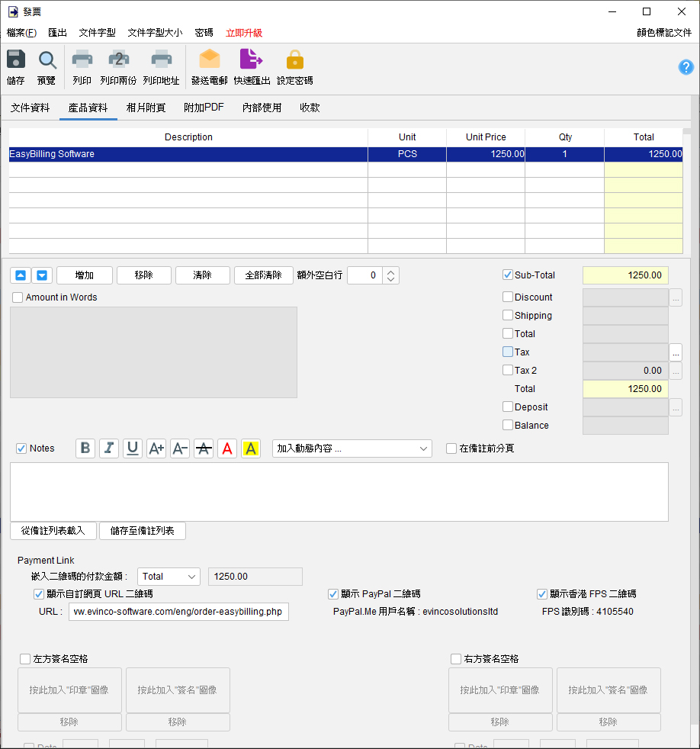700x749 pixels.
Task: Open color-mark document (顏色標記文件) menu
Action: tap(663, 33)
